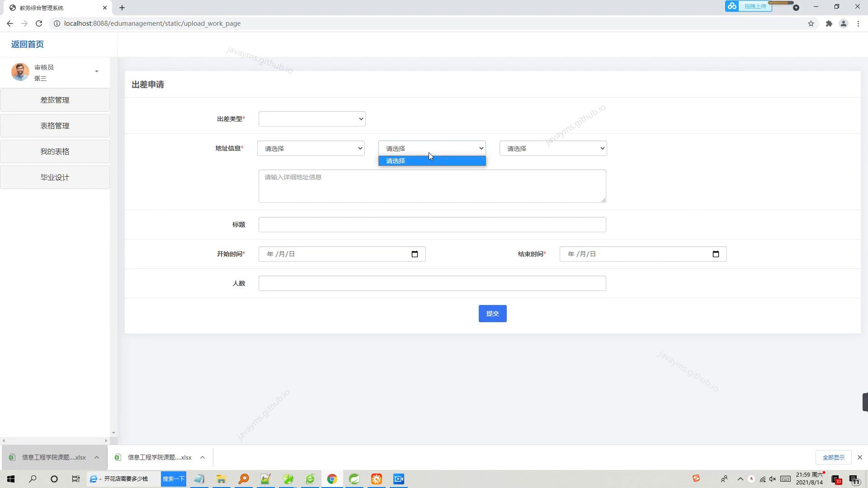868x488 pixels.
Task: Expand the 张三 user account menu
Action: tap(96, 71)
